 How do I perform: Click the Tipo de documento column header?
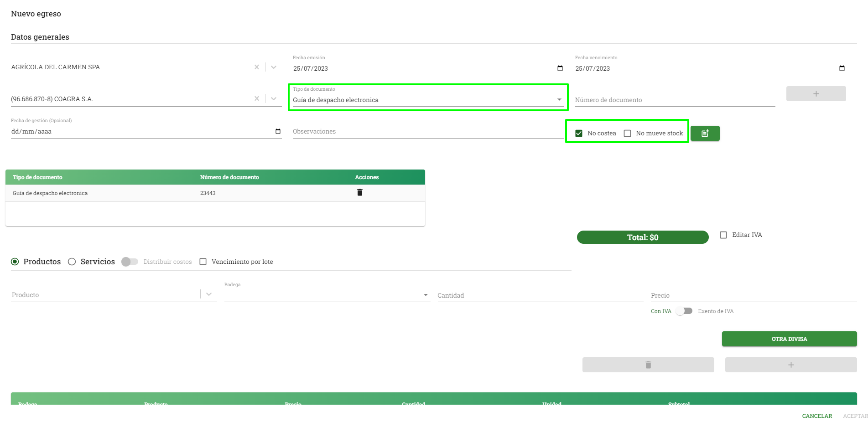tap(37, 177)
